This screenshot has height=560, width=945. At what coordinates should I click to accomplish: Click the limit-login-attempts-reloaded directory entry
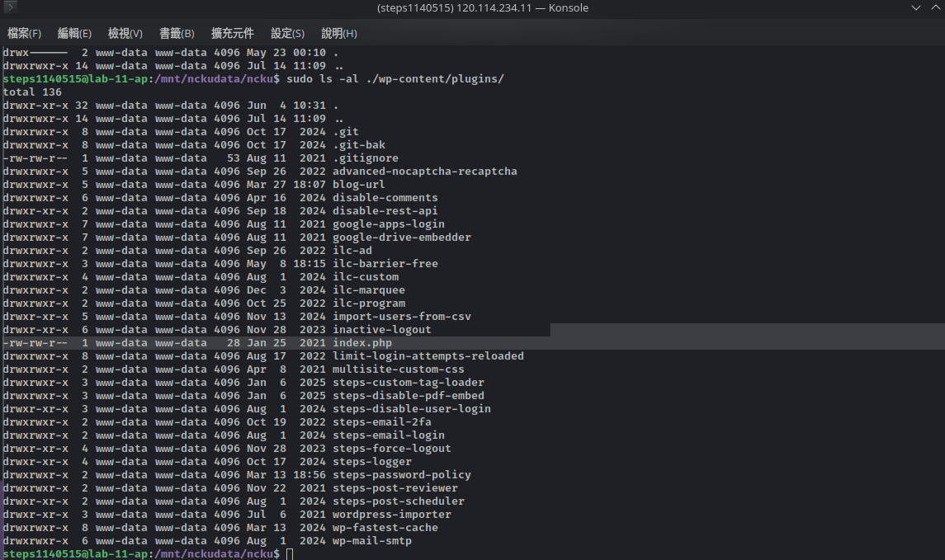pos(428,356)
